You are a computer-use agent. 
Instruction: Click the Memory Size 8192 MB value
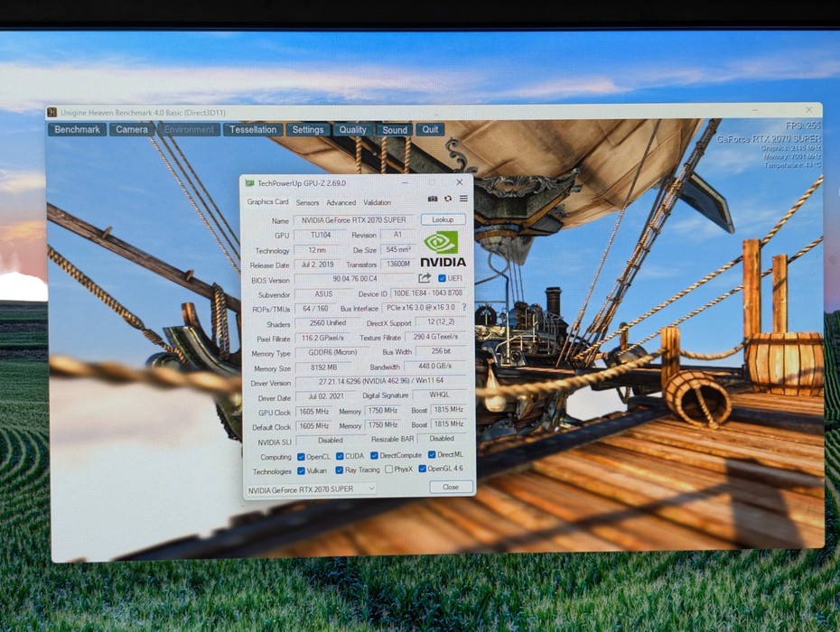pos(323,367)
